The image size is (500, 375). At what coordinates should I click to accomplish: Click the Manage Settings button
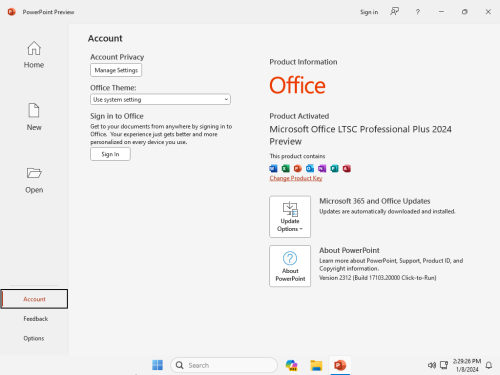(x=116, y=70)
